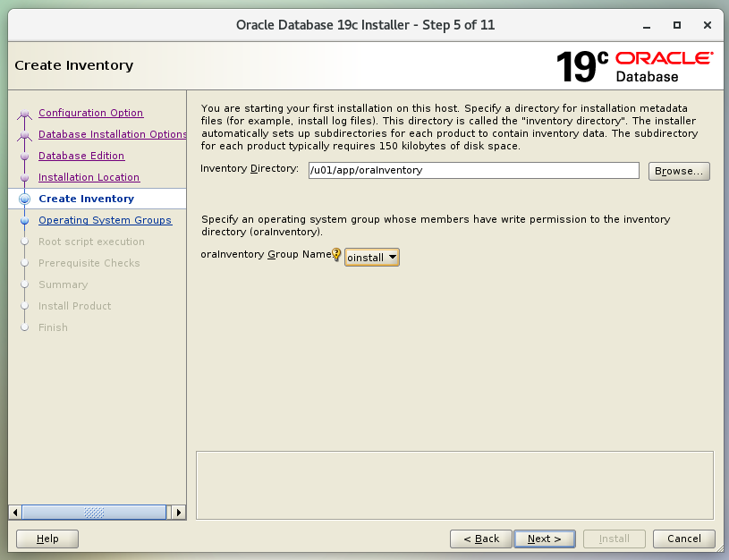Click the Create Inventory current step bullet
The height and width of the screenshot is (560, 729).
[x=24, y=199]
